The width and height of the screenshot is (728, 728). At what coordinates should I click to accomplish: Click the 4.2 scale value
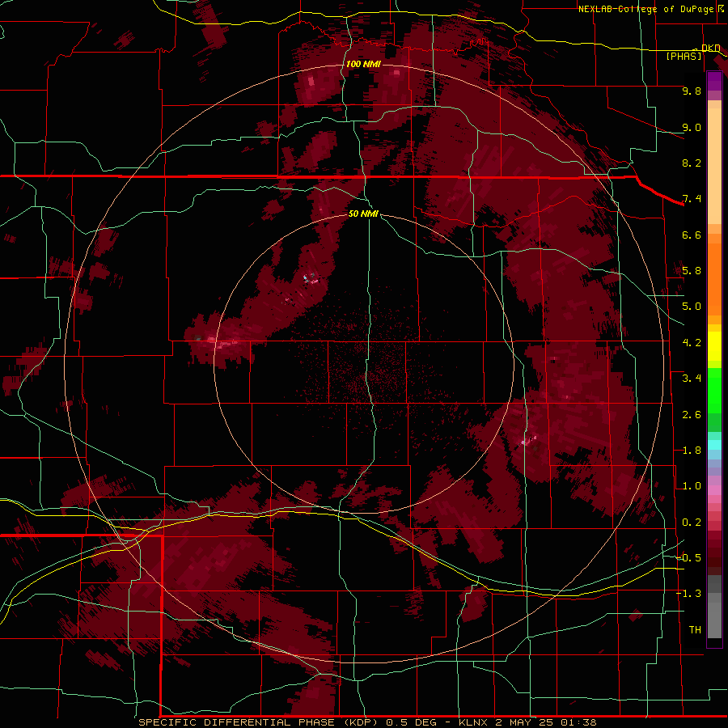(x=692, y=343)
